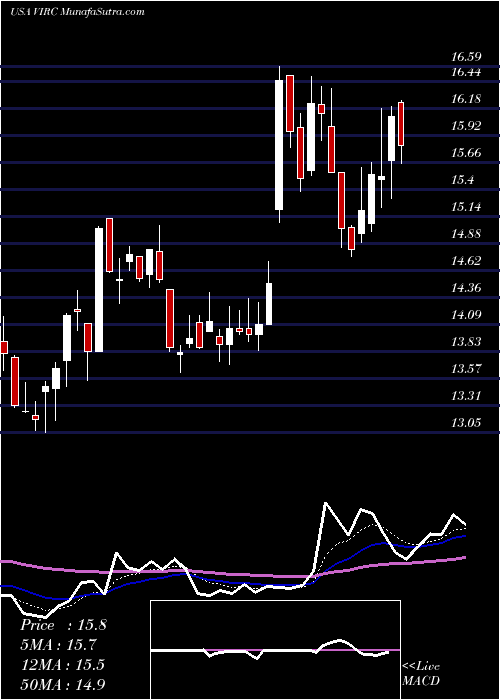This screenshot has width=500, height=700.
Task: Select the 13.83 price axis label
Action: (466, 342)
